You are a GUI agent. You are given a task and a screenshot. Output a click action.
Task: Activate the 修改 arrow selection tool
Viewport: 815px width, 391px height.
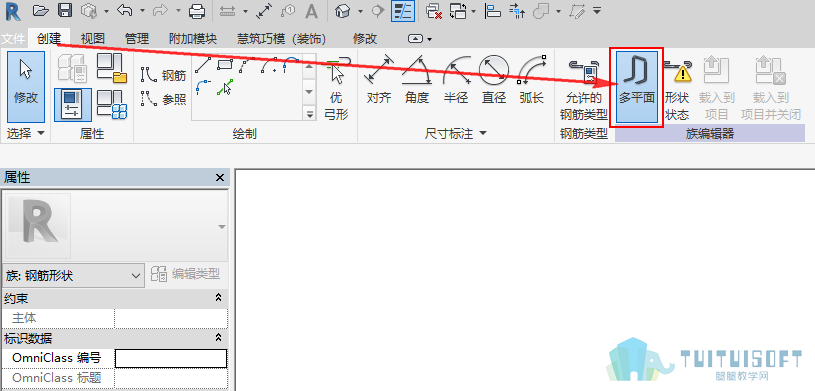tap(25, 86)
